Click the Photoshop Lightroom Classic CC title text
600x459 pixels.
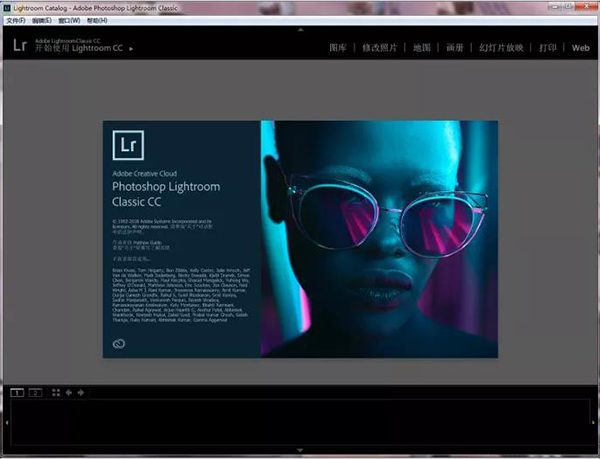coord(166,194)
